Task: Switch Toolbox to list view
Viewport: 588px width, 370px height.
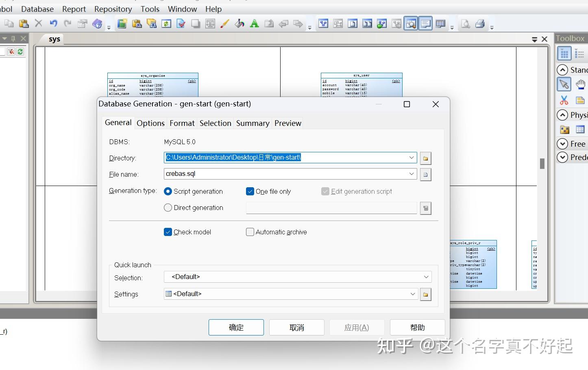Action: click(580, 53)
